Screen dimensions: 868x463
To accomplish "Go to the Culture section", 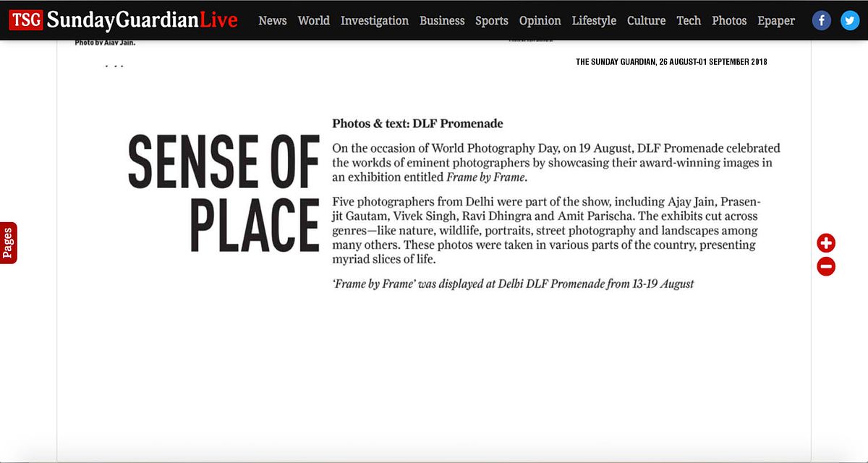I will [x=646, y=20].
